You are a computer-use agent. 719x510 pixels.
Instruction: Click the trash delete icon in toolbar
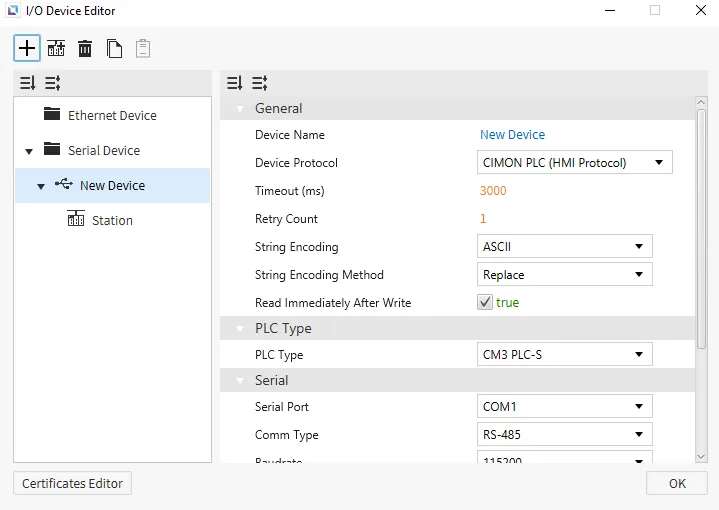(x=85, y=48)
